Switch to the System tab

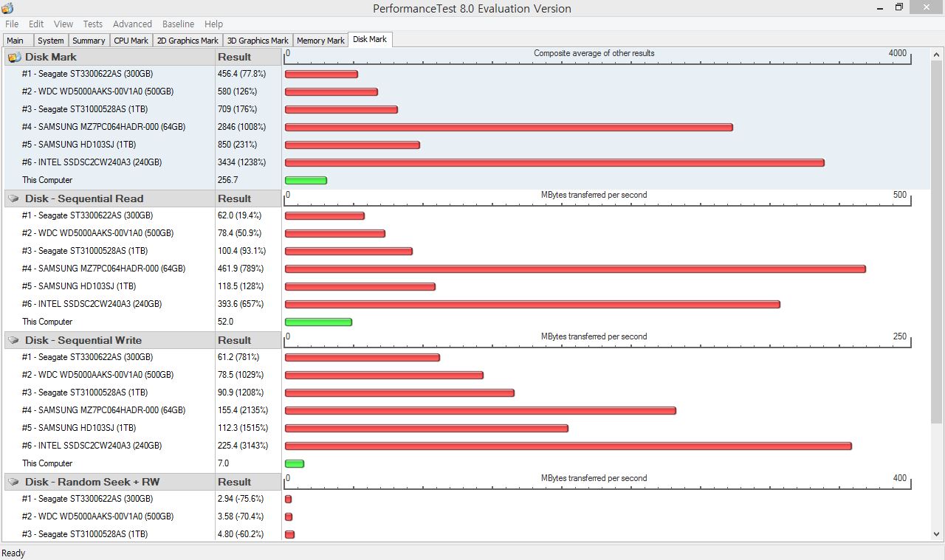51,41
